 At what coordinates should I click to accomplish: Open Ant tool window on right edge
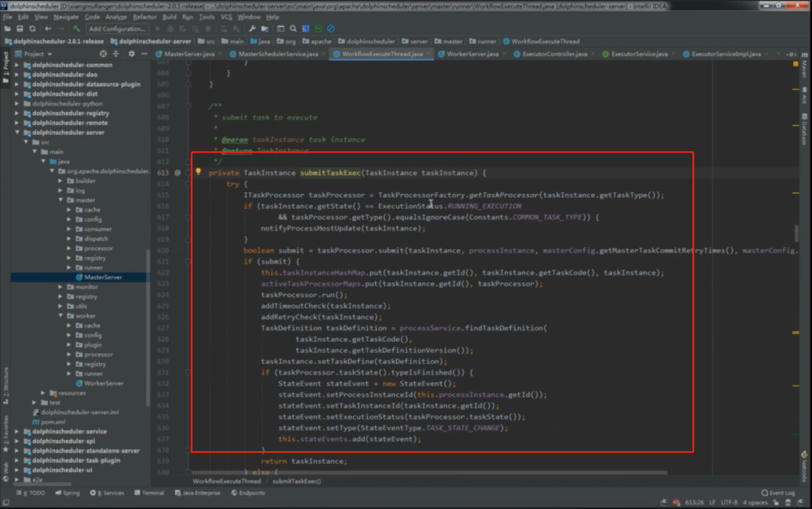(804, 95)
